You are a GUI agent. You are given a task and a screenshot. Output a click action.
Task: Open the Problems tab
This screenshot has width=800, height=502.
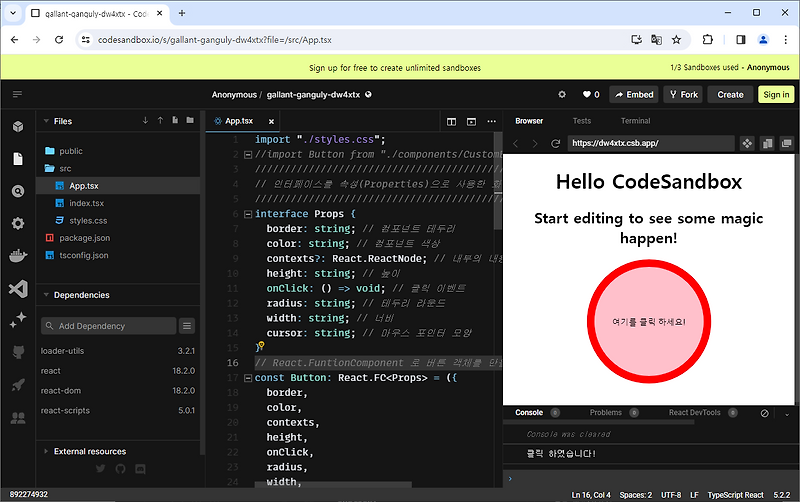point(606,413)
